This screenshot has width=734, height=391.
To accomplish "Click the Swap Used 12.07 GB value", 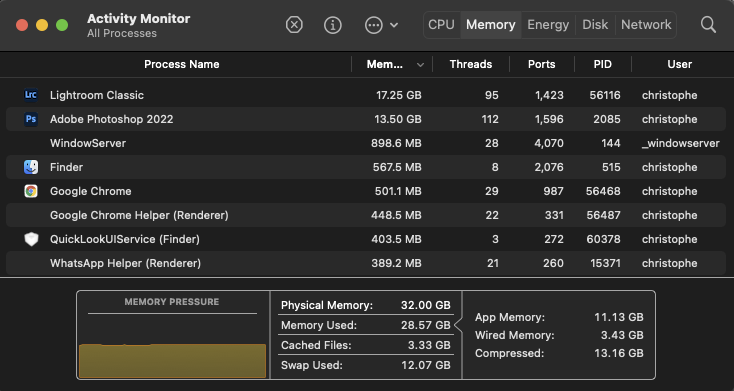I will click(x=426, y=365).
